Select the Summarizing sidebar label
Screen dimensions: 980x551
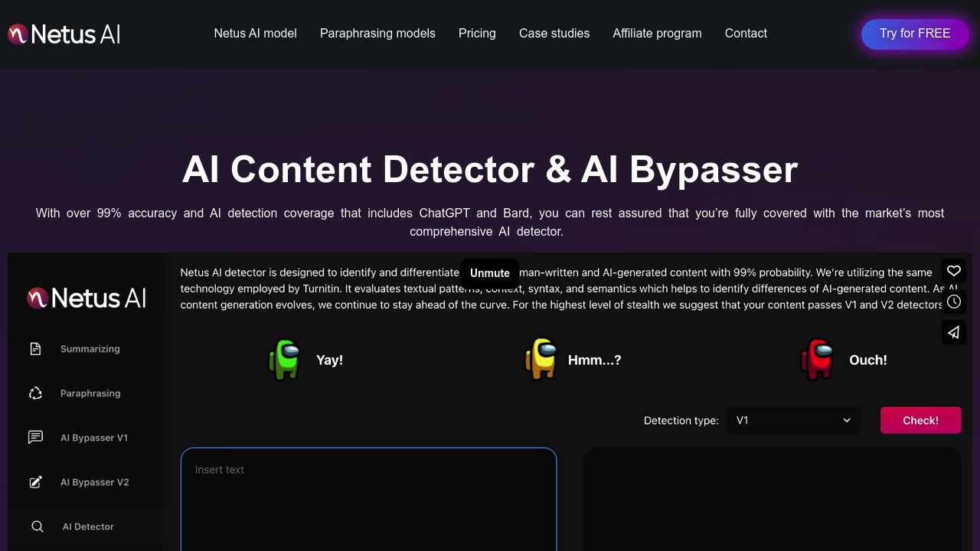[90, 349]
